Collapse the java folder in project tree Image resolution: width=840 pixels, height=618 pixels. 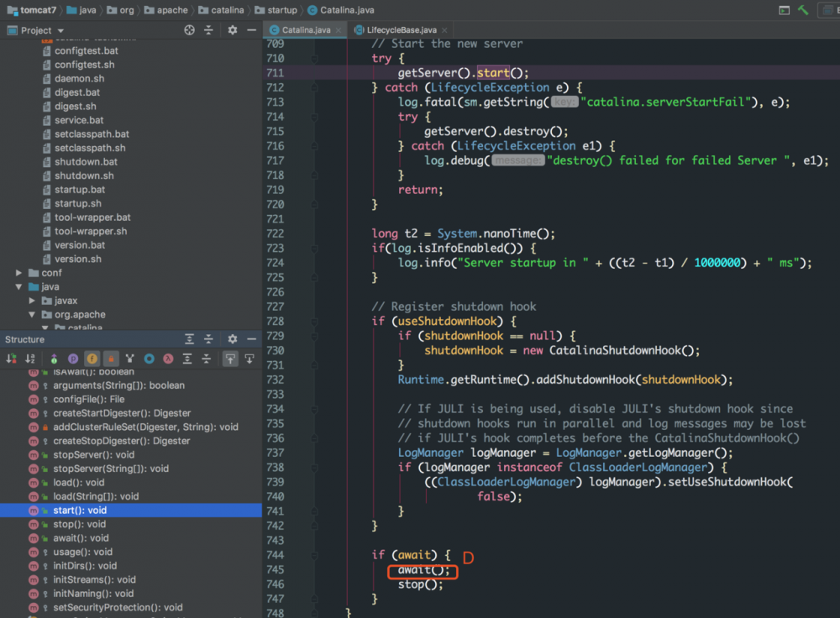[20, 286]
